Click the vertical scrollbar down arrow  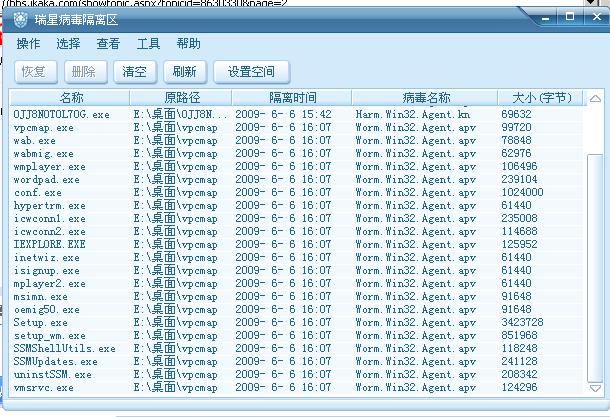point(595,387)
